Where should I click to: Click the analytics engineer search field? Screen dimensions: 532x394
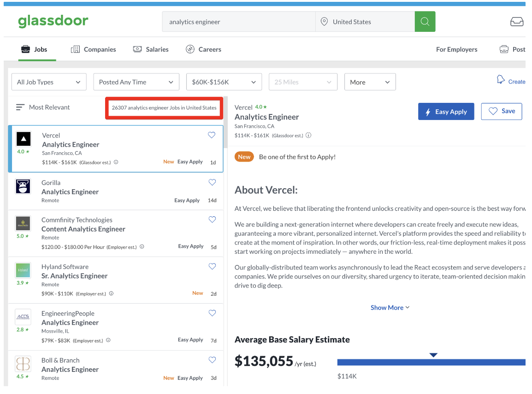coord(239,22)
